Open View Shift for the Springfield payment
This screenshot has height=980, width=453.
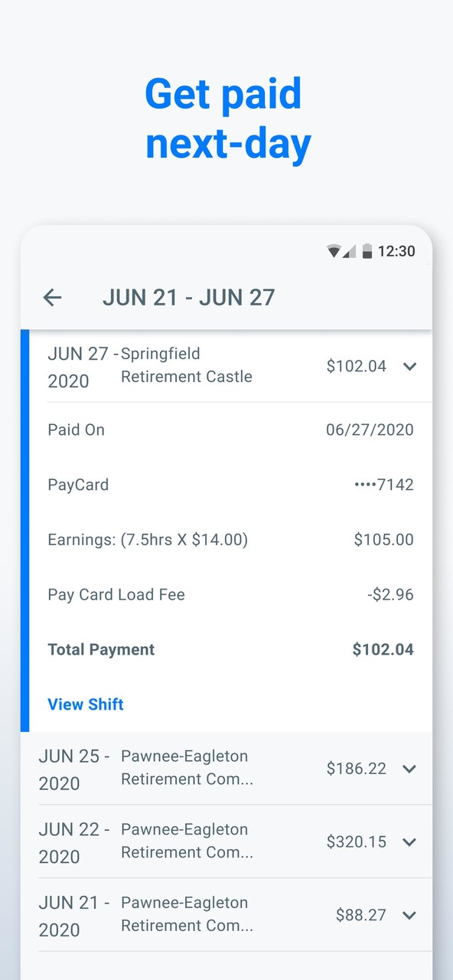coord(86,704)
